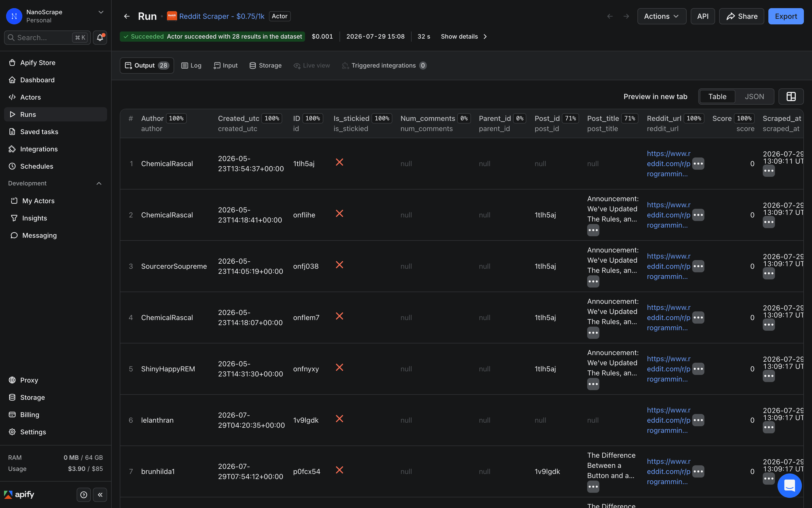The width and height of the screenshot is (812, 508).
Task: Switch to JSON view
Action: tap(754, 97)
